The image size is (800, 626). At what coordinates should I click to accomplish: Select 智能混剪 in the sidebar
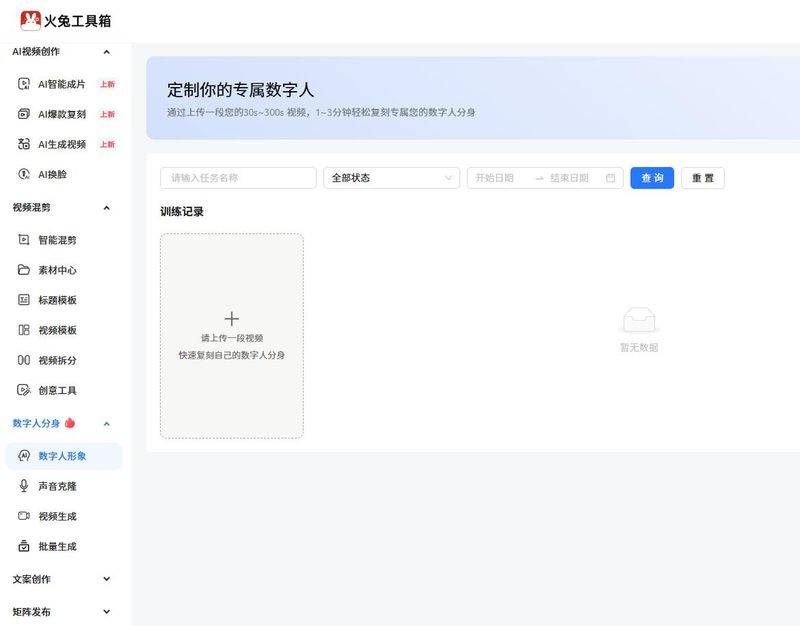click(x=64, y=239)
